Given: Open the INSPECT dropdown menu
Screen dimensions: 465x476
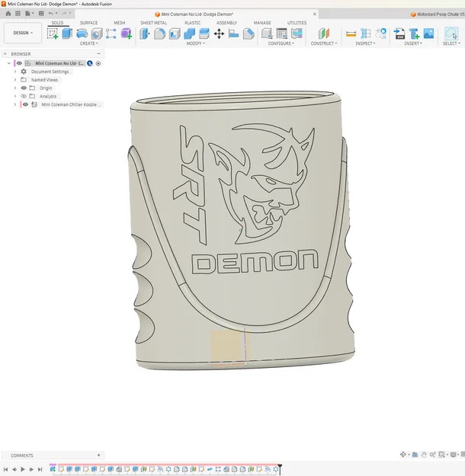Looking at the screenshot, I should 365,43.
